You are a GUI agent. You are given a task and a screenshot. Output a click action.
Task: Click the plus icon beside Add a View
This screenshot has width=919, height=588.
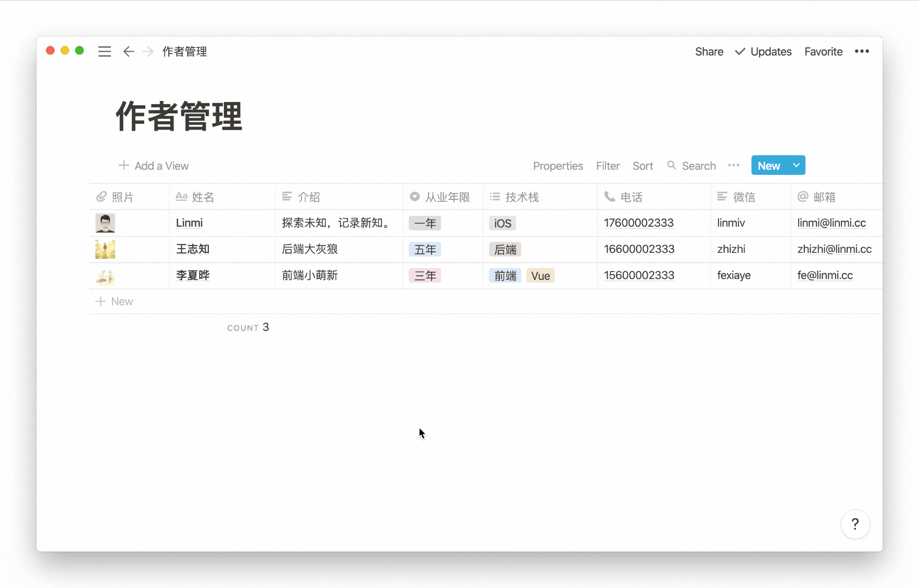[123, 165]
